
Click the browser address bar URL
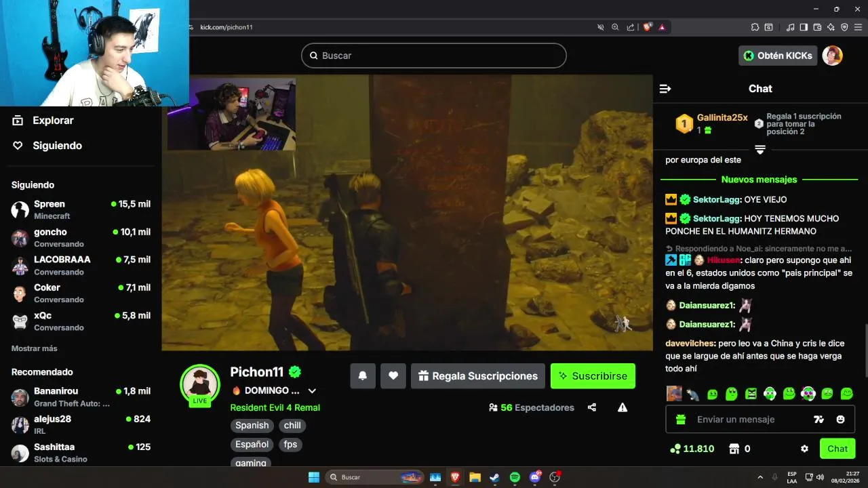tap(226, 27)
